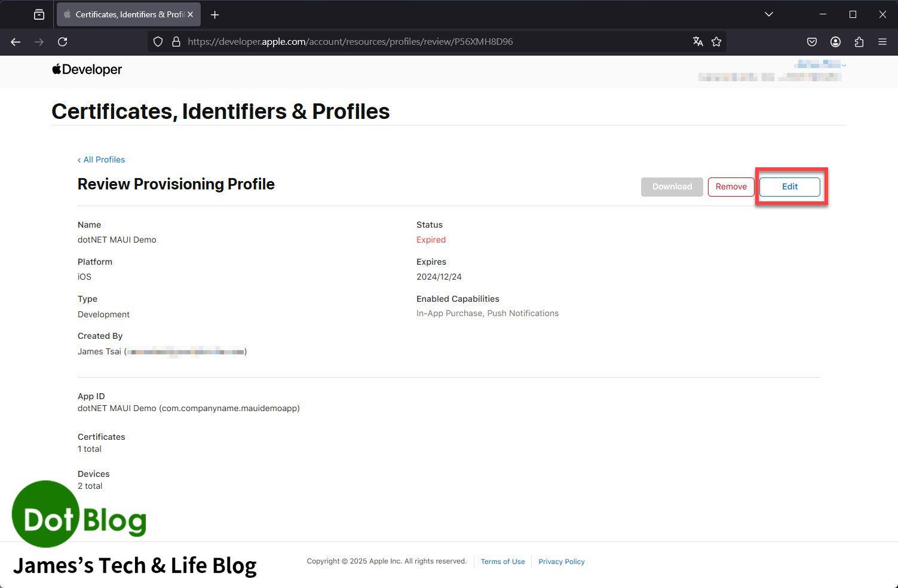Go to the Apple Developer home logo
The height and width of the screenshot is (588, 898).
click(x=87, y=69)
